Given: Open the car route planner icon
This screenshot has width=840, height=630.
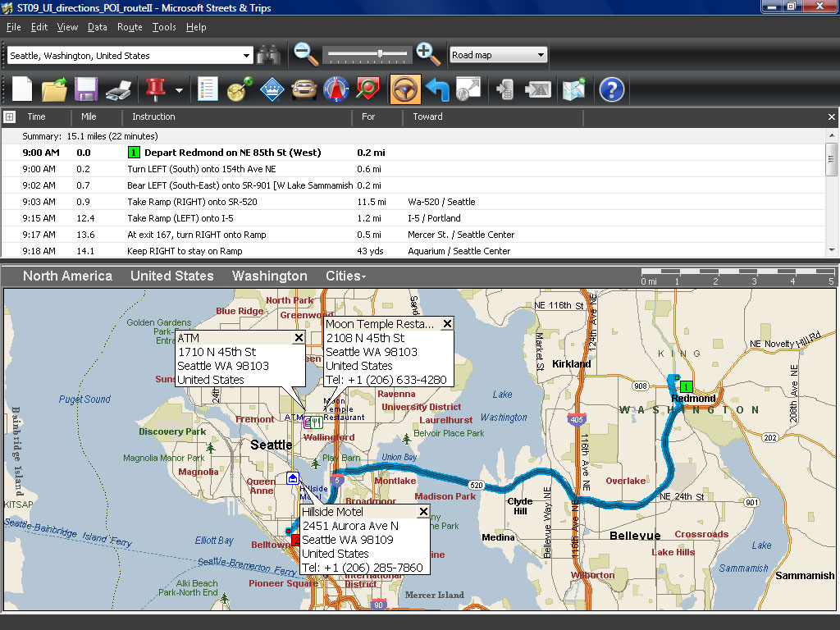Looking at the screenshot, I should point(304,89).
